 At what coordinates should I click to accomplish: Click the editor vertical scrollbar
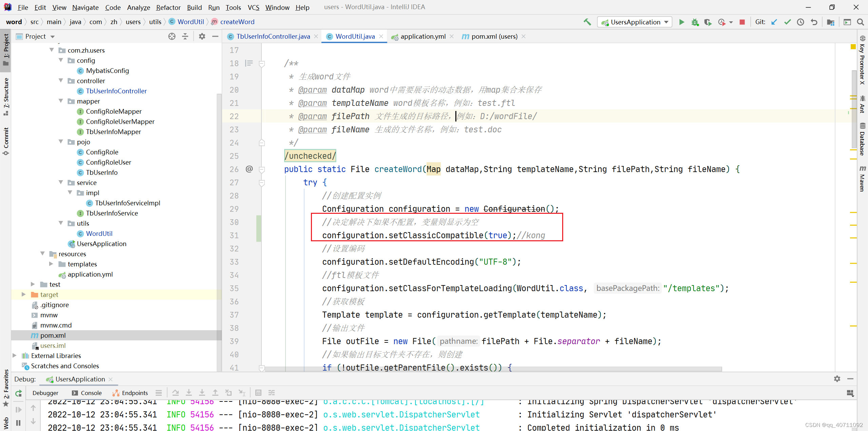click(x=853, y=102)
